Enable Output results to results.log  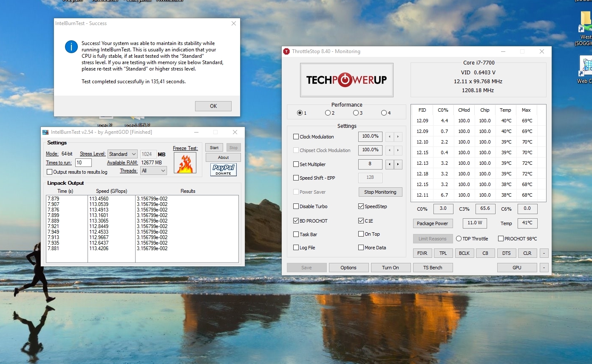(x=50, y=172)
